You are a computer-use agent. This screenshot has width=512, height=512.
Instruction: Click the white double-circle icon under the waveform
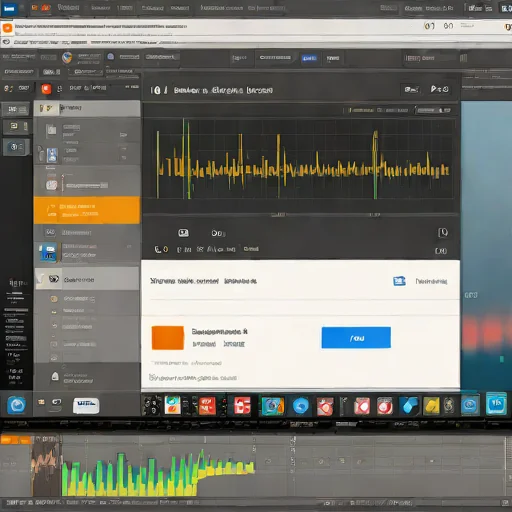pyautogui.click(x=218, y=233)
